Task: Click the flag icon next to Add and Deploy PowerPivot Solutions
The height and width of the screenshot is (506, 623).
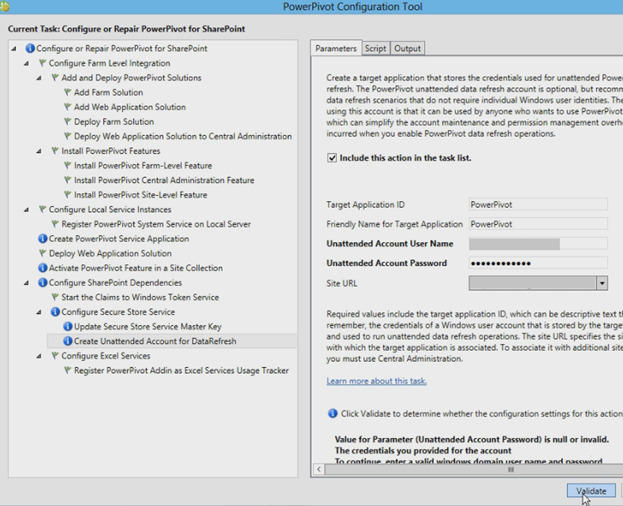Action: [55, 78]
